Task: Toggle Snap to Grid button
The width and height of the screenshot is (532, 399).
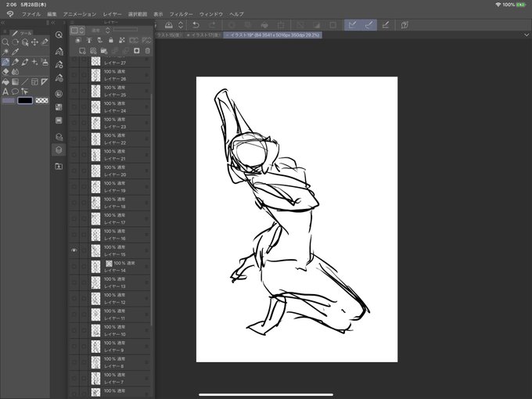Action: click(x=386, y=25)
